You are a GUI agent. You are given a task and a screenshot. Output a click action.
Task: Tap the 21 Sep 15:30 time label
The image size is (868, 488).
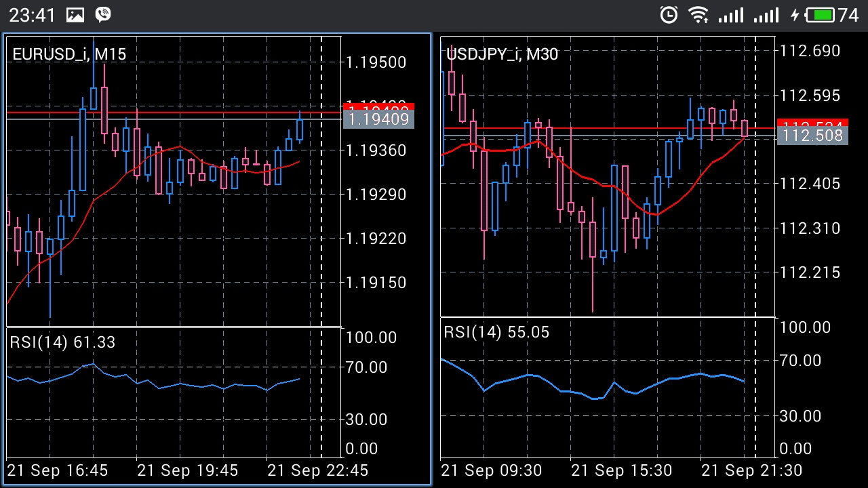click(622, 470)
